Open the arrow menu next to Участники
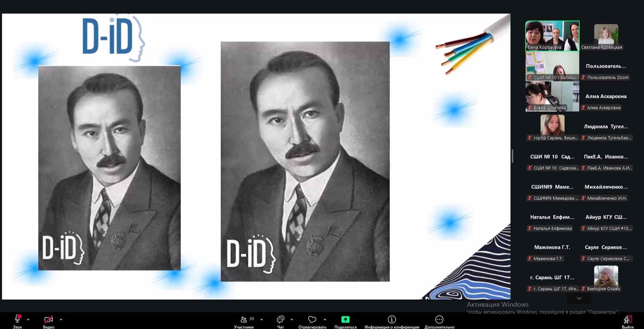The image size is (644, 329). click(x=262, y=320)
